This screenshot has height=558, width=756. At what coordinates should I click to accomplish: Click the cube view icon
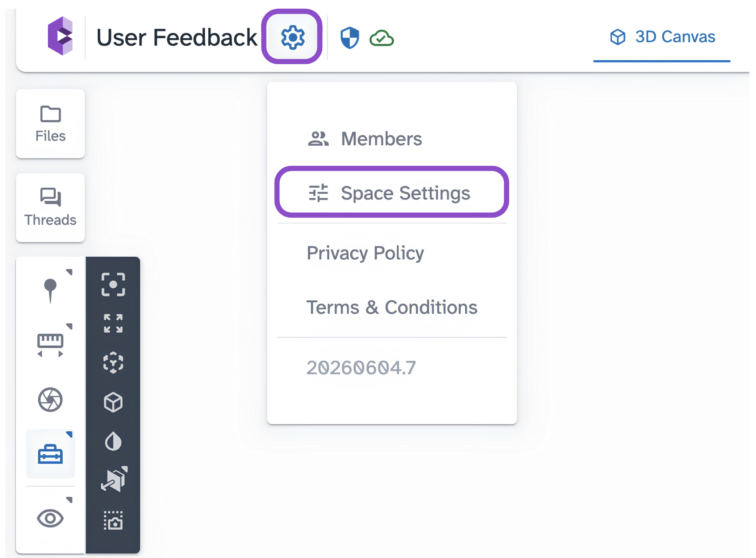click(113, 402)
